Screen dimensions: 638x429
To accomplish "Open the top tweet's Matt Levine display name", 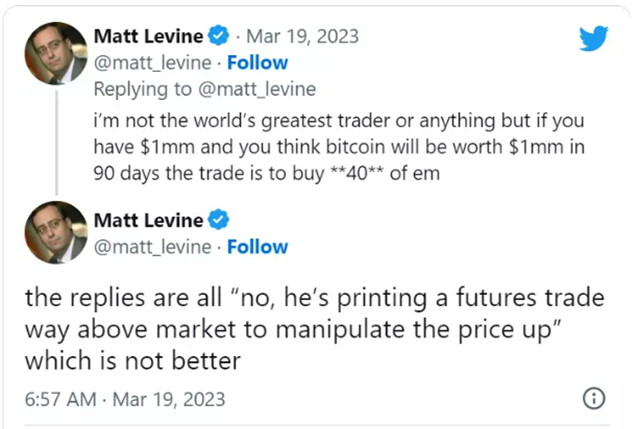I will 149,37.
